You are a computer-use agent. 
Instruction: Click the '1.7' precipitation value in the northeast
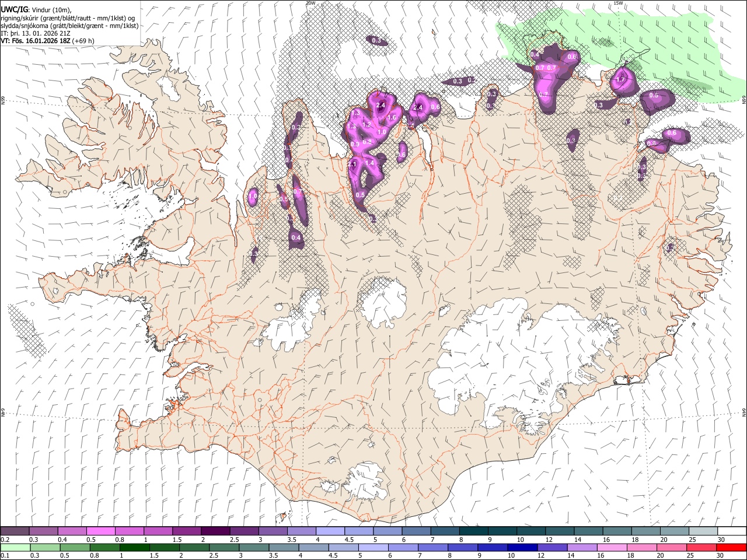[620, 79]
